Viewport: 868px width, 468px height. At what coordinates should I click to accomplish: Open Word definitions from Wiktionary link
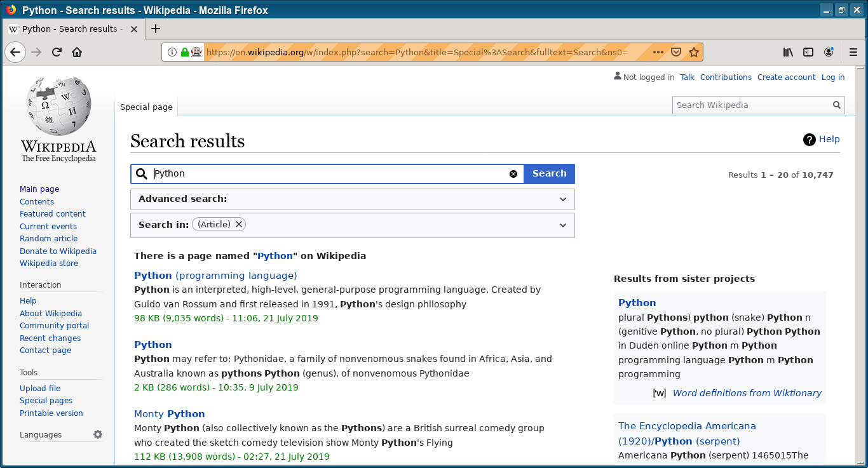click(747, 393)
